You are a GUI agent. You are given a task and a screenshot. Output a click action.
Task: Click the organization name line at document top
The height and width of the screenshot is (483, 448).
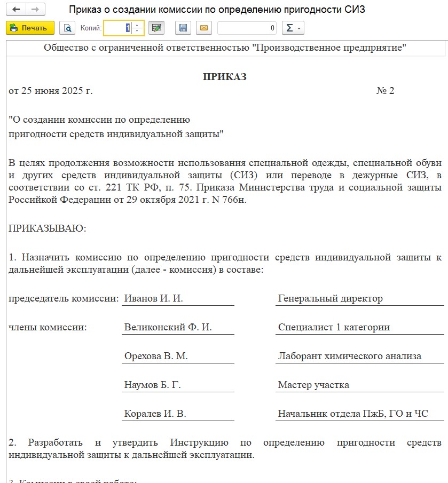coord(225,47)
